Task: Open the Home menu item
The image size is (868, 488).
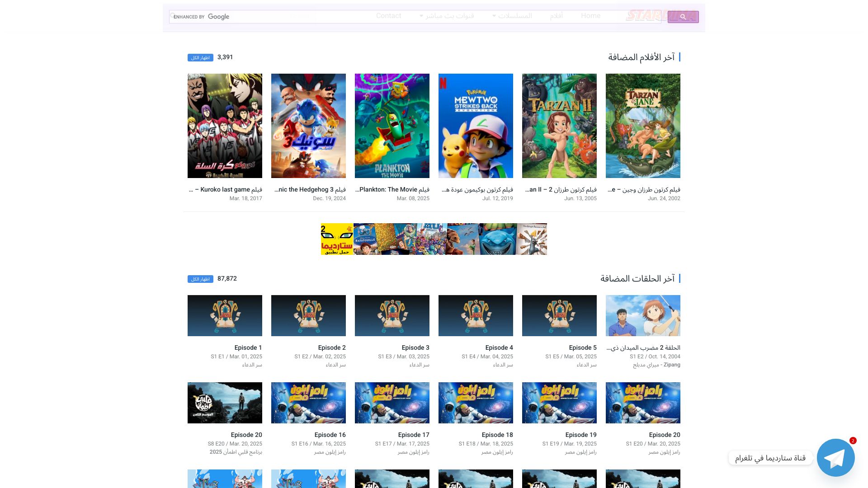Action: pyautogui.click(x=590, y=16)
